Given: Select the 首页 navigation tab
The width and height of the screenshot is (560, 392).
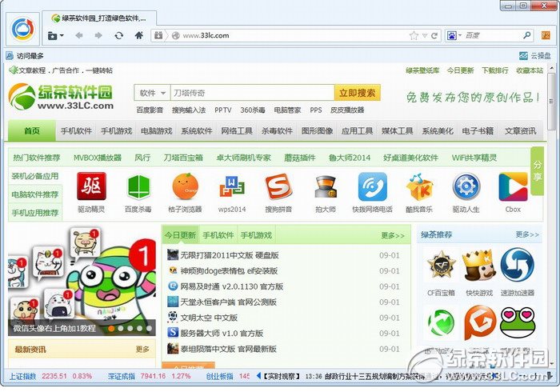Looking at the screenshot, I should click(32, 130).
